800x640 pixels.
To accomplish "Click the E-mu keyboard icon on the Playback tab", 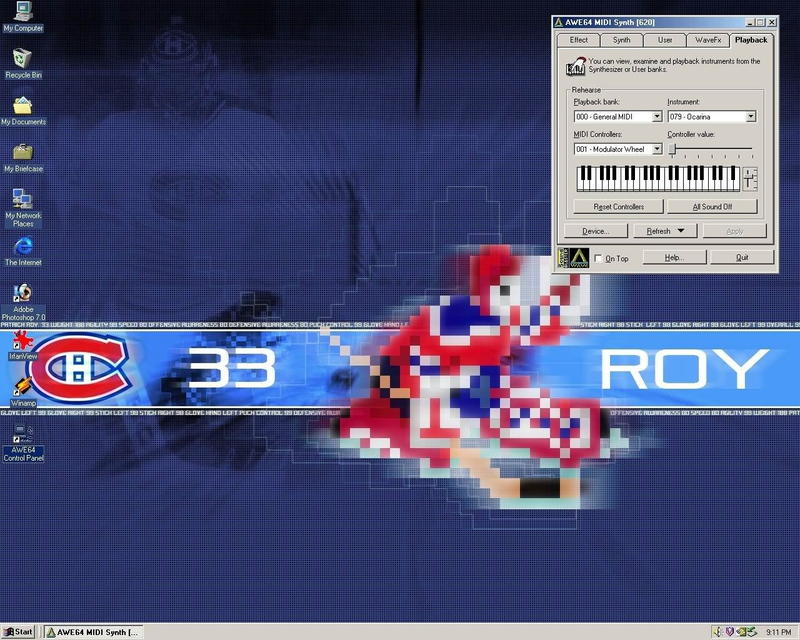I will pyautogui.click(x=576, y=66).
